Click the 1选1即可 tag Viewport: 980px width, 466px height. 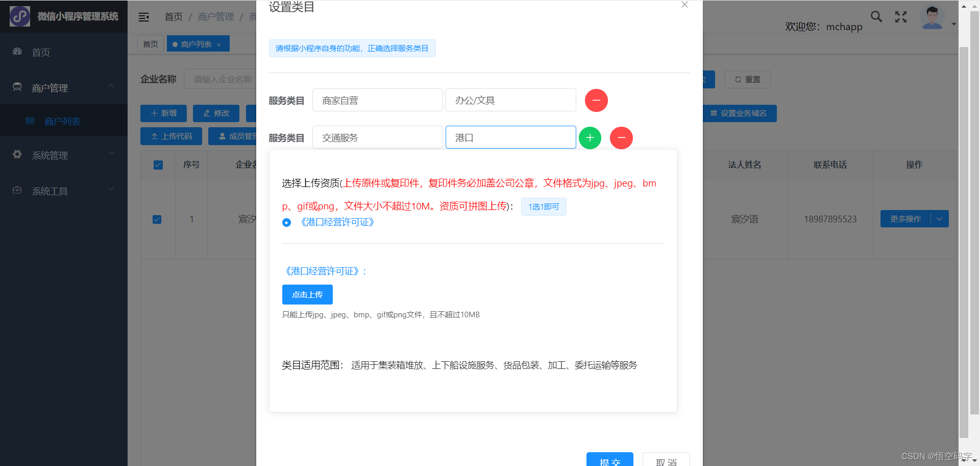tap(544, 206)
